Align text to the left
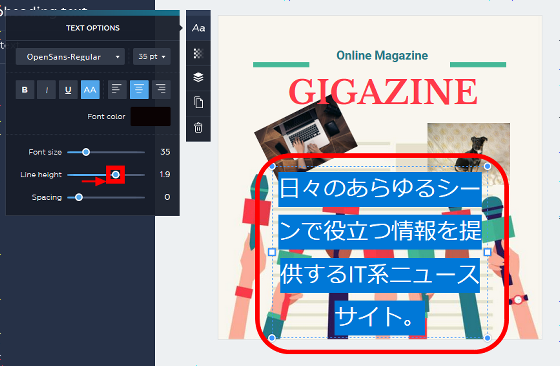560x366 pixels. coord(117,90)
